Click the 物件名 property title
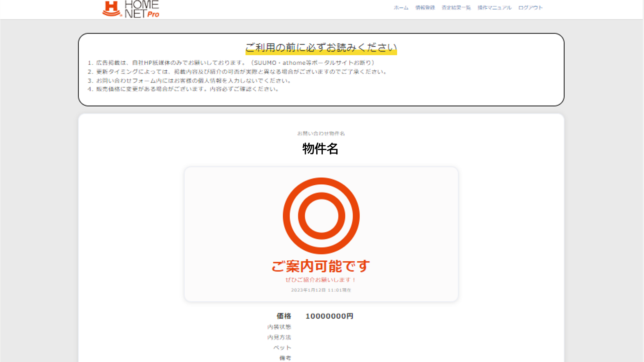 [320, 149]
